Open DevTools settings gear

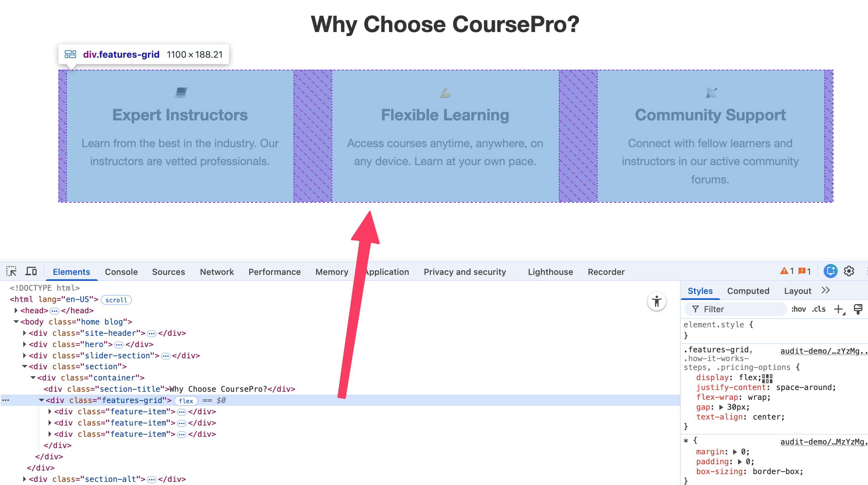849,271
